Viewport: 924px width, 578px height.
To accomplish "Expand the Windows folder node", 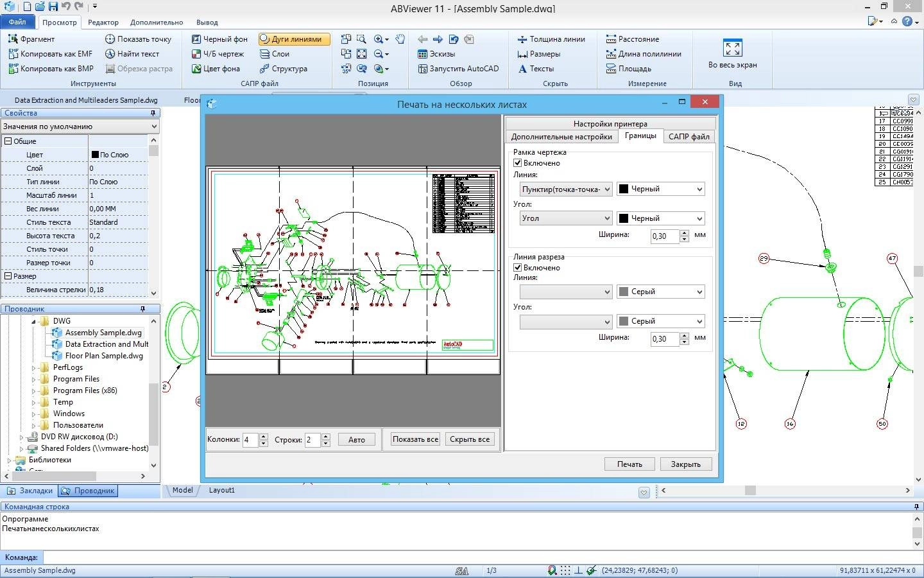I will click(x=34, y=414).
